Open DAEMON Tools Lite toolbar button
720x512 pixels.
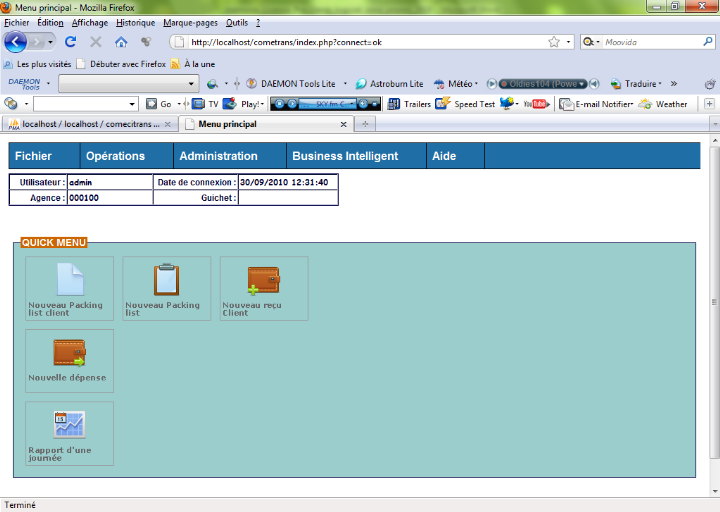(291, 84)
